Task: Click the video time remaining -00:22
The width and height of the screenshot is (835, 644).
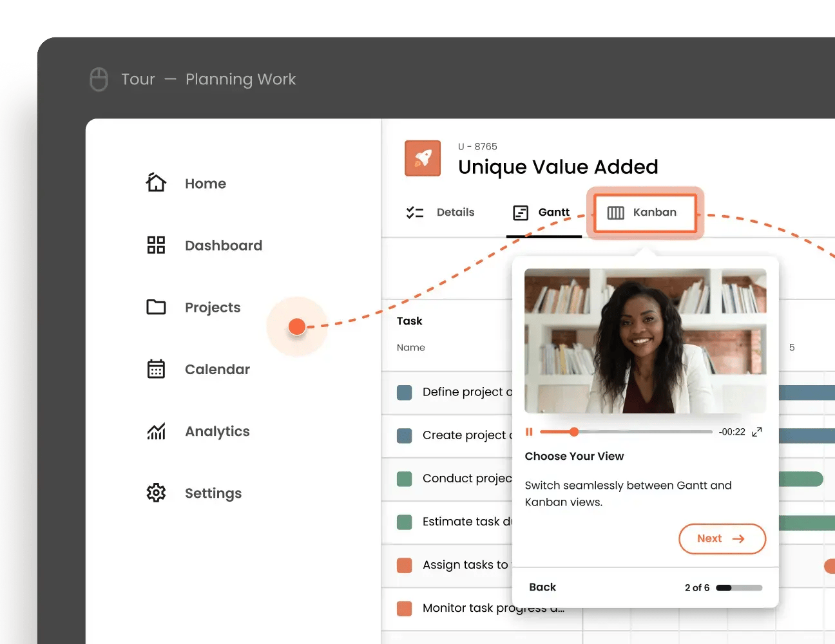Action: tap(732, 432)
